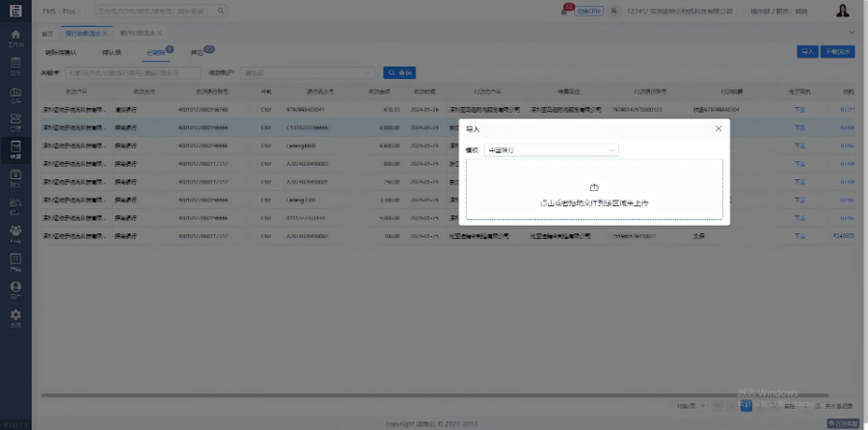Switch to the 已销账 tab

[155, 52]
